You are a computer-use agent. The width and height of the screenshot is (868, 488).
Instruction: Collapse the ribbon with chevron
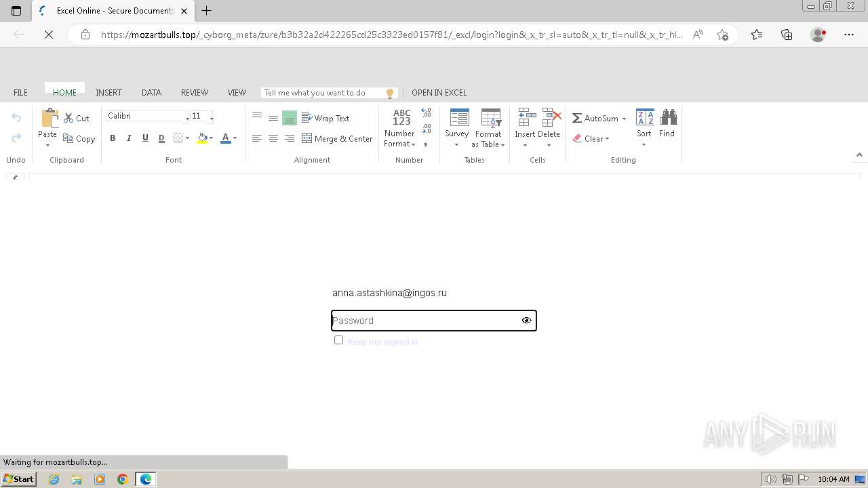click(x=859, y=155)
